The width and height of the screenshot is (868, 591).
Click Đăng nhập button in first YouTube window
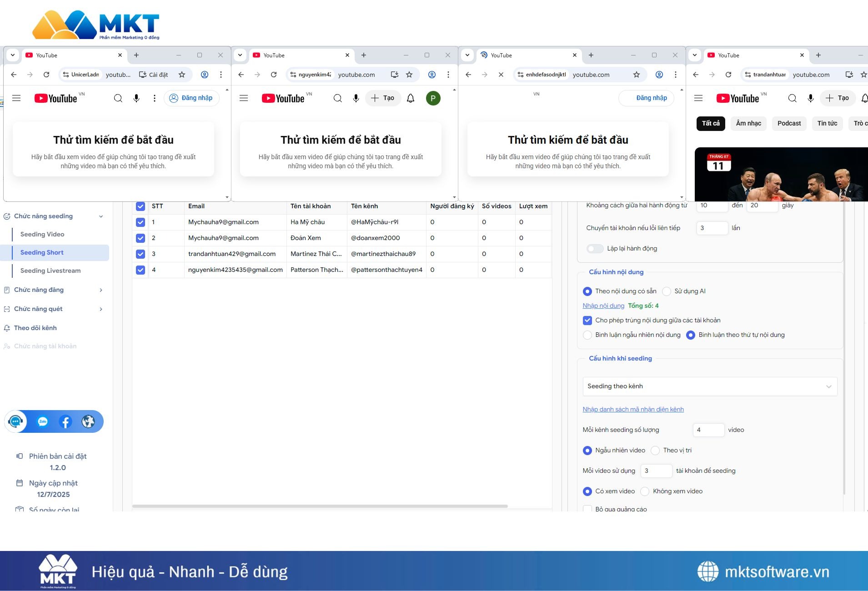191,98
